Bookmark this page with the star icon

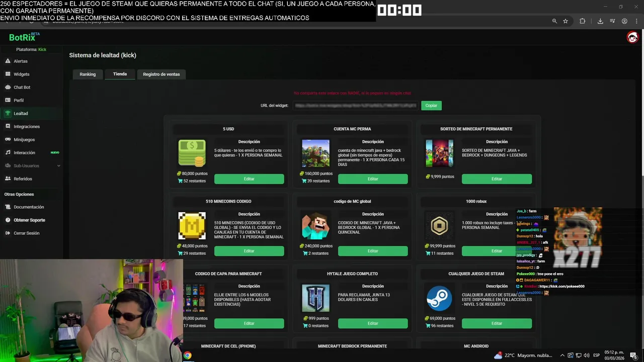[x=566, y=21]
